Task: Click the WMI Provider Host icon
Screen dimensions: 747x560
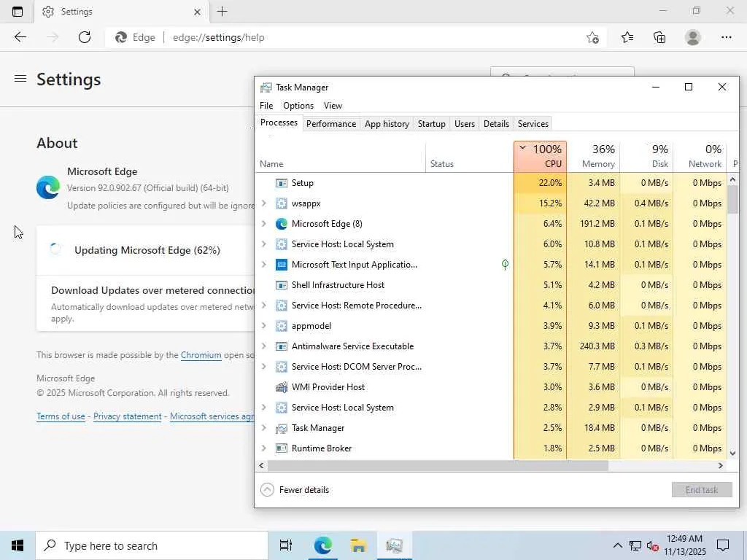Action: (282, 387)
